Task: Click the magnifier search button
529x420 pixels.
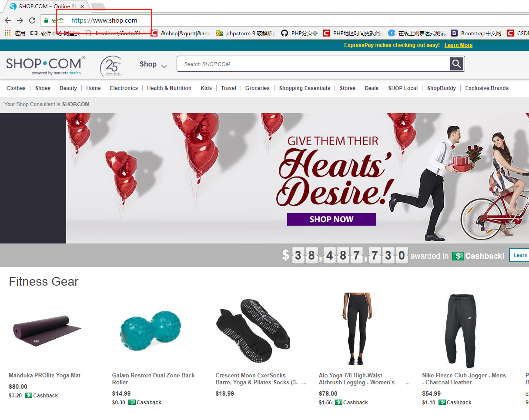Action: (456, 64)
